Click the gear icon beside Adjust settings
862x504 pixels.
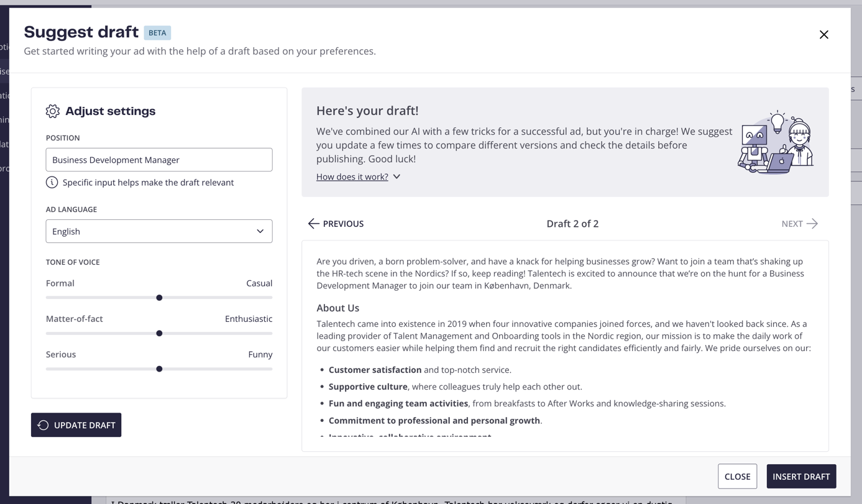[53, 111]
